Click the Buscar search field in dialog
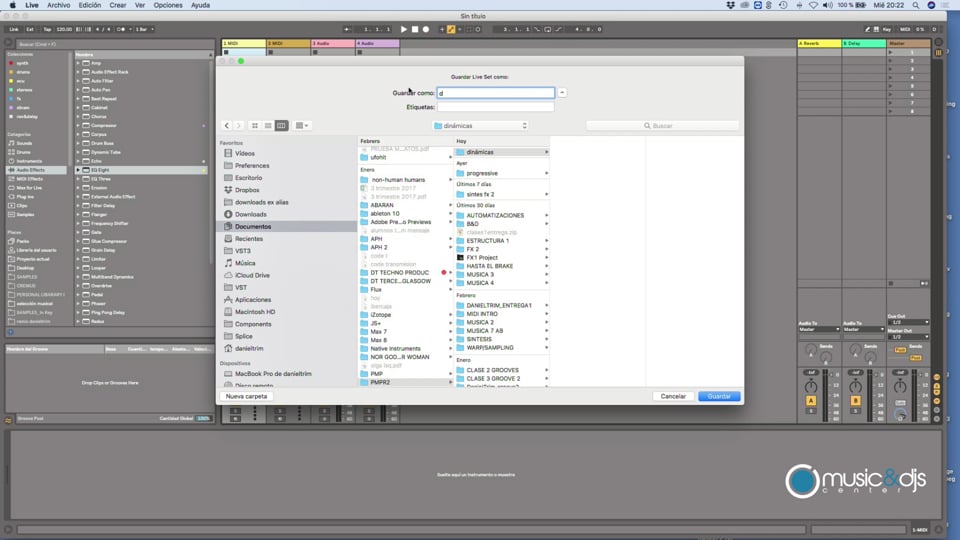This screenshot has height=540, width=960. 662,126
